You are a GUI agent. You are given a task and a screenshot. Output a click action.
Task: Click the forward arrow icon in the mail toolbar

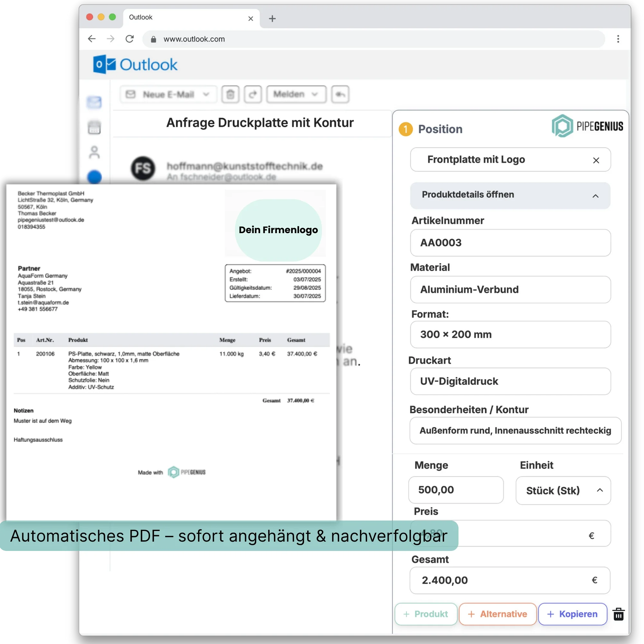pos(253,94)
